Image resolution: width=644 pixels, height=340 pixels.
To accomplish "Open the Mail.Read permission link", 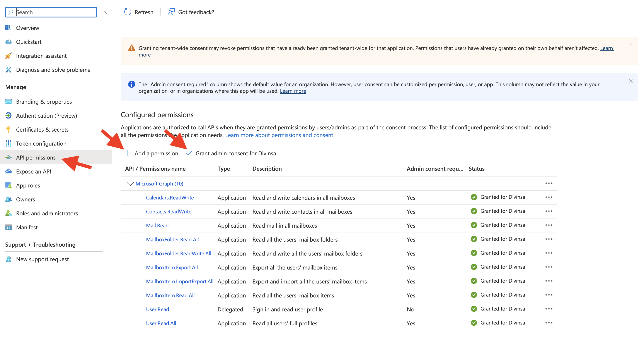I will pyautogui.click(x=157, y=225).
